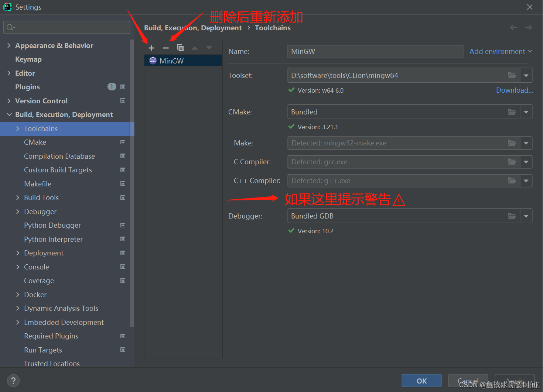Viewport: 543px width, 392px height.
Task: Collapse Build, Execution, Deployment section
Action: coord(9,114)
